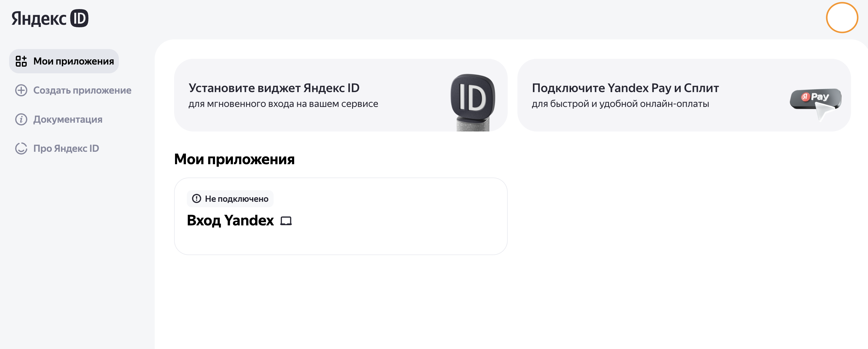The image size is (868, 349).
Task: Click the для мгновенного входа banner subtitle
Action: click(283, 104)
